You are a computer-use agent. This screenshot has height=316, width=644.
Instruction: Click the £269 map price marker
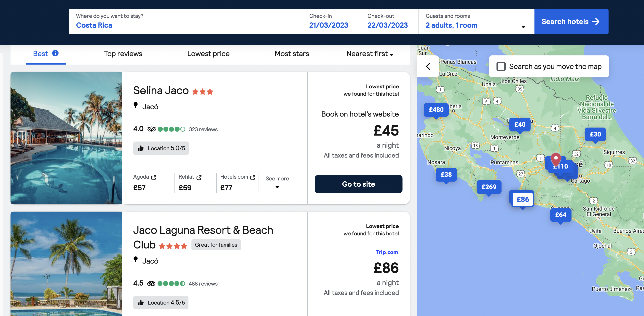[x=489, y=187]
